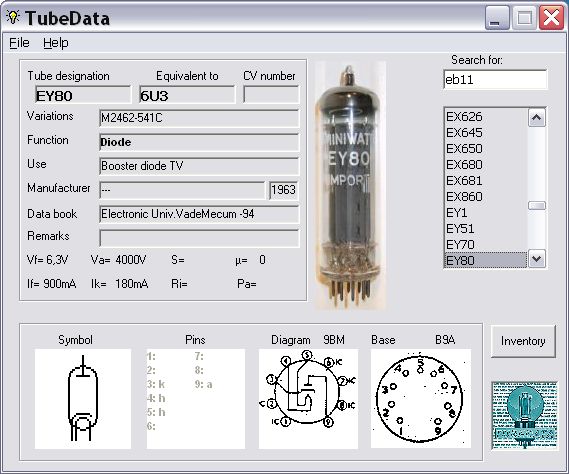Click the tube list scrollbar thumb

537,206
